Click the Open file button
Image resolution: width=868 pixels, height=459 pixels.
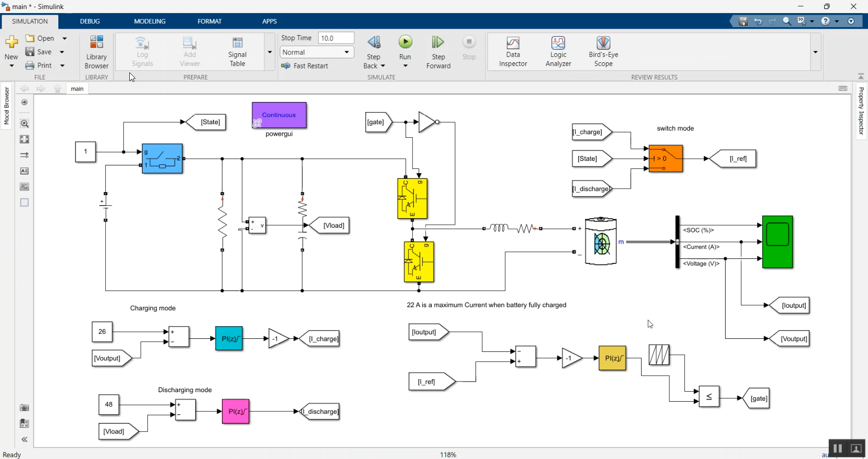(x=40, y=38)
